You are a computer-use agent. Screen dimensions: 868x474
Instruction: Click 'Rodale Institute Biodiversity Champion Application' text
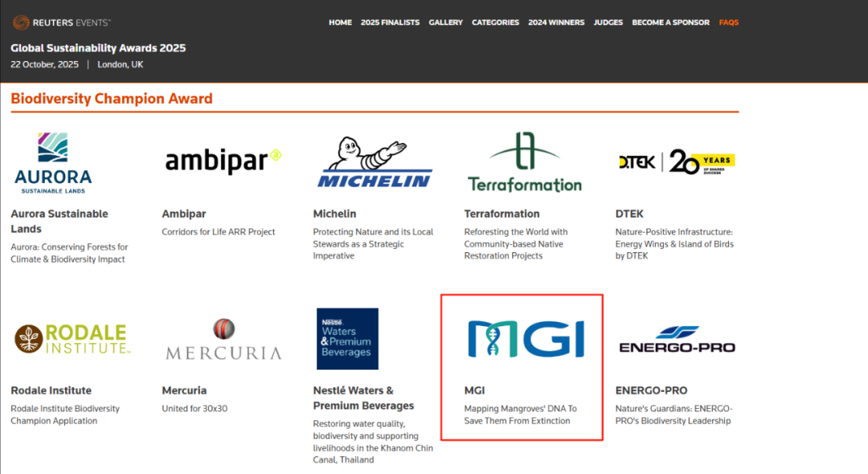pyautogui.click(x=65, y=415)
